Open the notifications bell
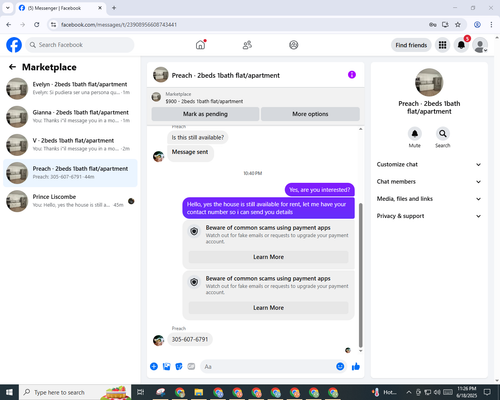 click(x=461, y=45)
